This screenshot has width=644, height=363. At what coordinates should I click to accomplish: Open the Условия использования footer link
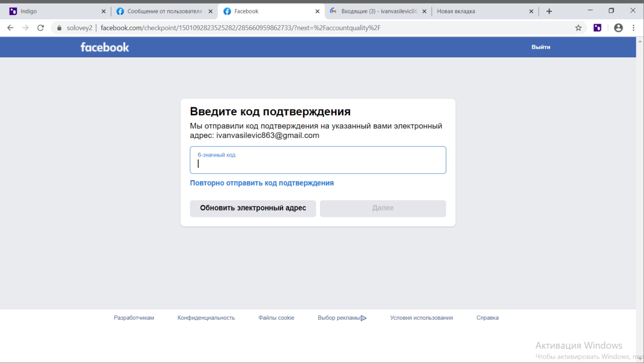pyautogui.click(x=422, y=318)
